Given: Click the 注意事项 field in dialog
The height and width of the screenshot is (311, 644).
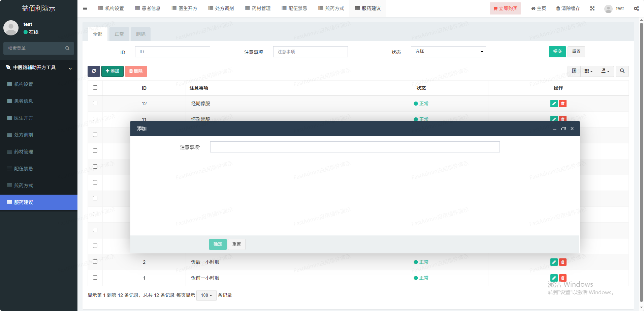Looking at the screenshot, I should 355,147.
